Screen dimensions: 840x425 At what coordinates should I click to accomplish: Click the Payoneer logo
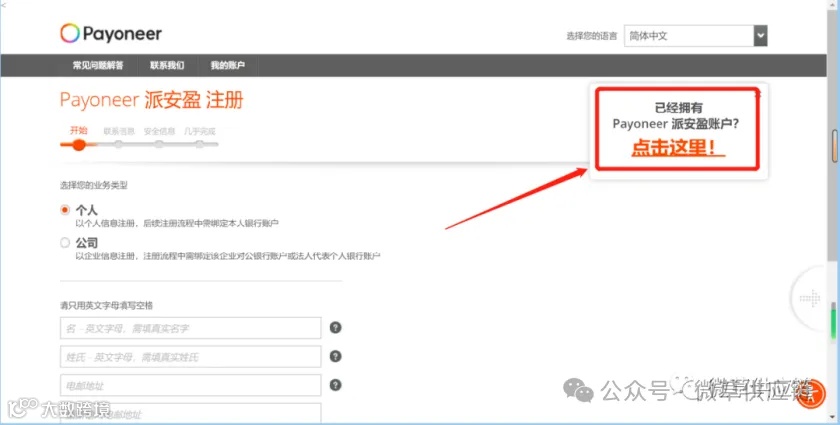(111, 34)
